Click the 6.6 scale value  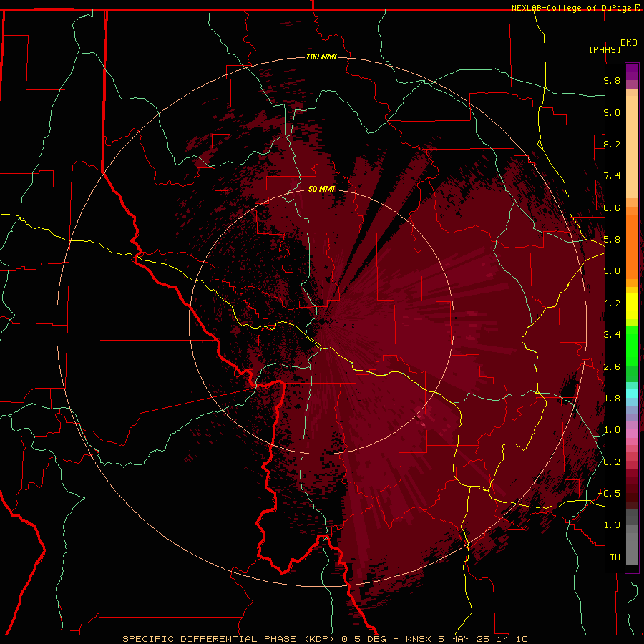(612, 208)
